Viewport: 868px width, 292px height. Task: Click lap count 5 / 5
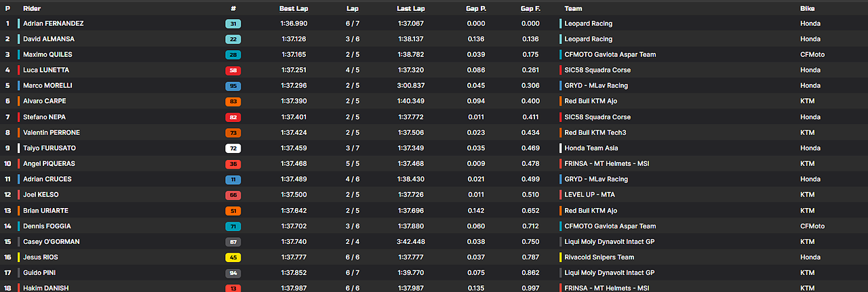point(353,164)
